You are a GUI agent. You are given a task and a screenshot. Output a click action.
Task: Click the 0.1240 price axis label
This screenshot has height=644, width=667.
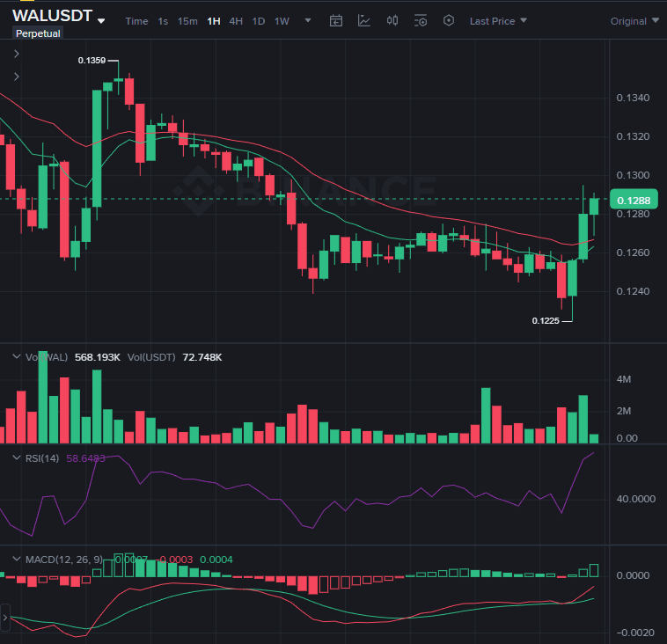coord(633,291)
